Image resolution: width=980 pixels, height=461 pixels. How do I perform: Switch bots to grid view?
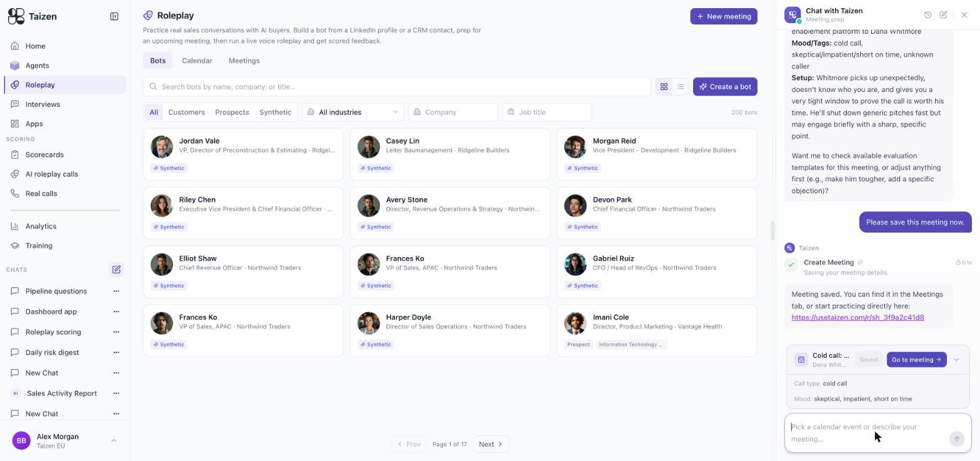[664, 87]
